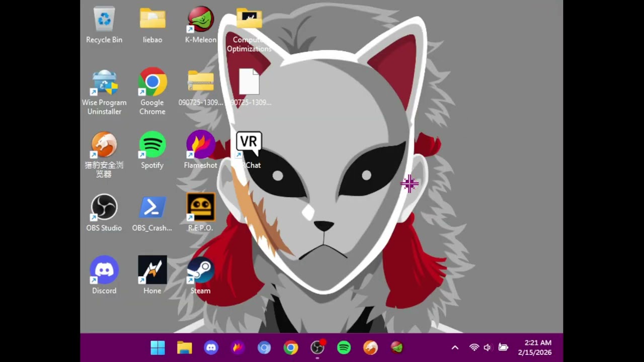Open Google Chrome from the taskbar

pyautogui.click(x=291, y=347)
